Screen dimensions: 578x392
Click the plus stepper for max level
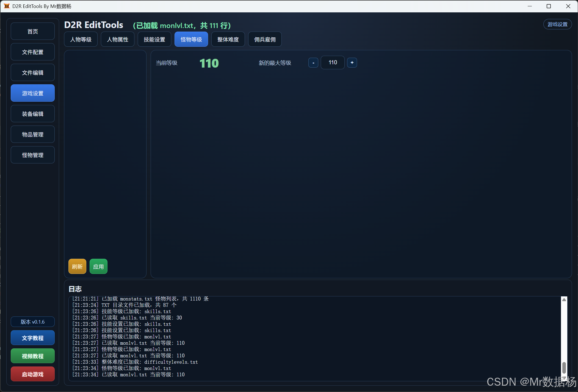click(x=352, y=63)
